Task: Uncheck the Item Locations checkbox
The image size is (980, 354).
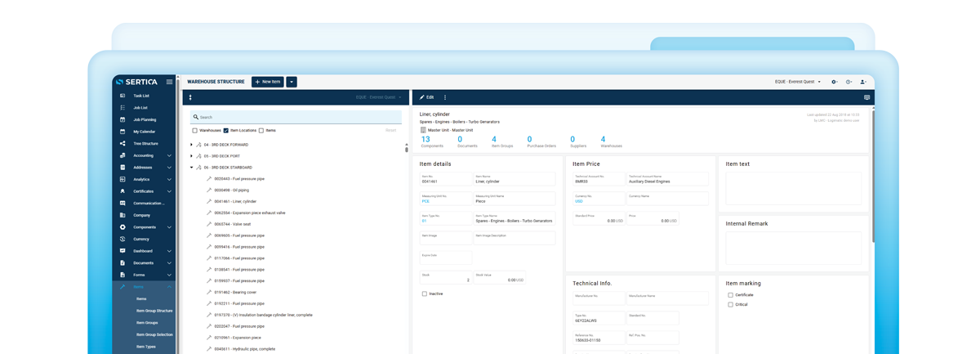Action: pyautogui.click(x=226, y=131)
